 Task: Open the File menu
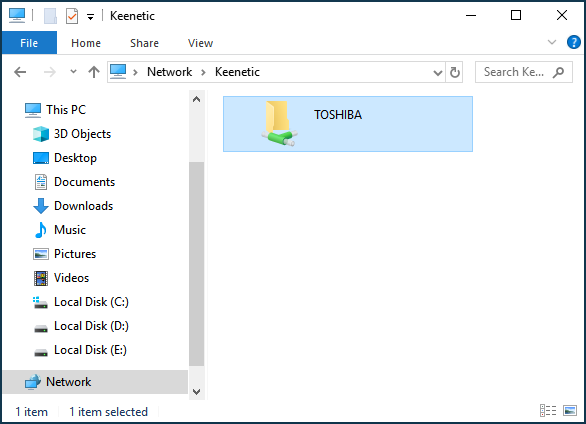point(29,43)
